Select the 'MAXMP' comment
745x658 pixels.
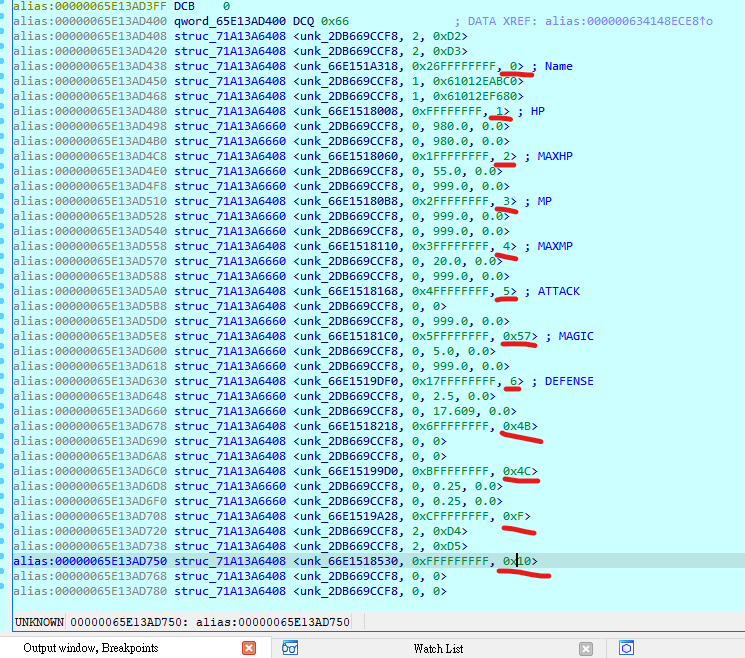pos(555,246)
